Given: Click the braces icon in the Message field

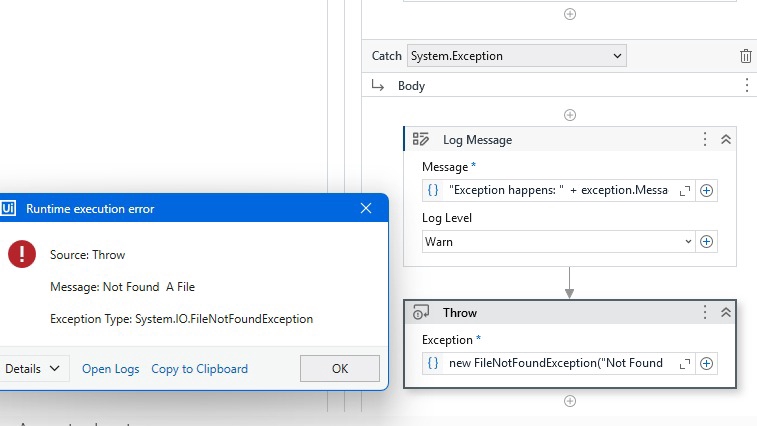Looking at the screenshot, I should click(x=433, y=190).
